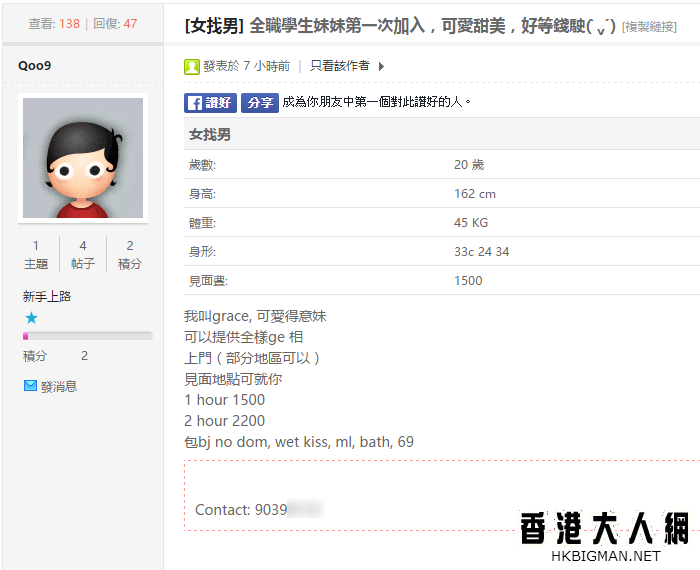View the user's 帖子 count

(83, 255)
